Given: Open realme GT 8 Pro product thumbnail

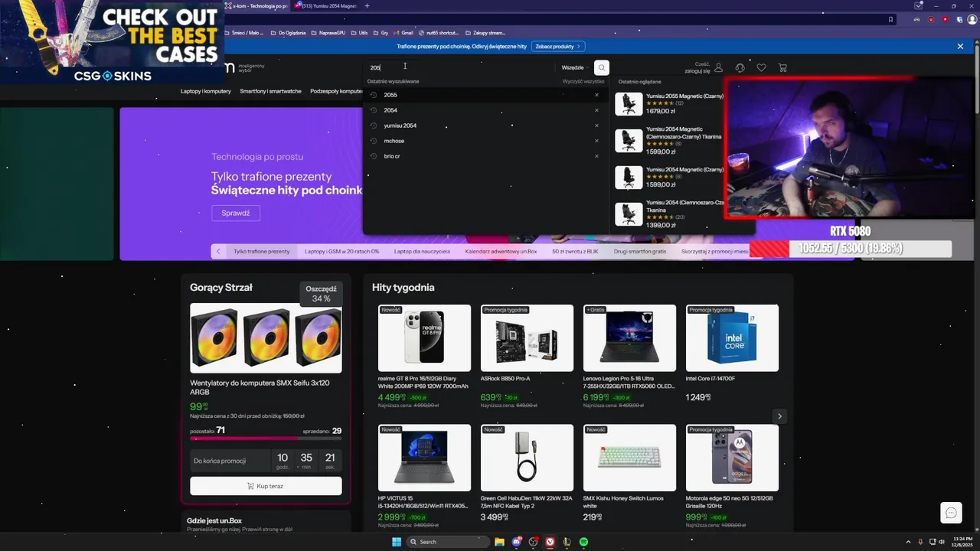Looking at the screenshot, I should point(424,338).
